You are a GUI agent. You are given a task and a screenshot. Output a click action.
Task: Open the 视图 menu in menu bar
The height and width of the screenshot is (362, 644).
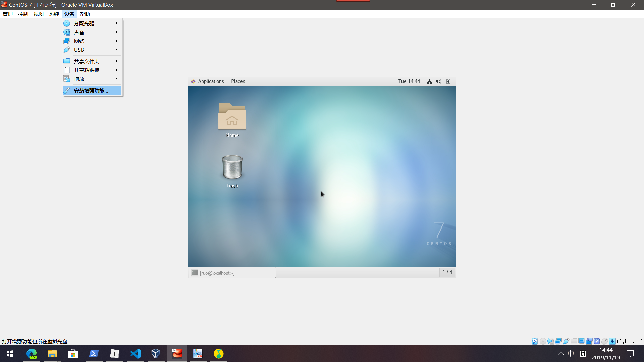[38, 14]
